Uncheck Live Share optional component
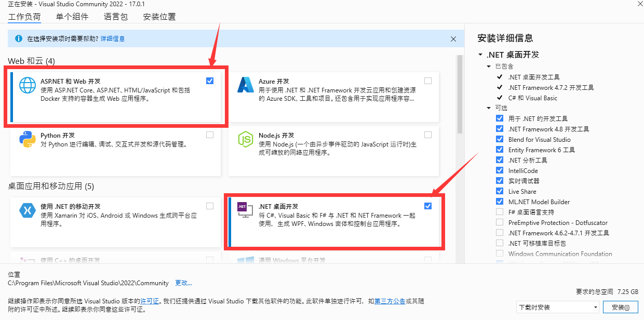Screen dimensions: 644x320 pos(500,191)
